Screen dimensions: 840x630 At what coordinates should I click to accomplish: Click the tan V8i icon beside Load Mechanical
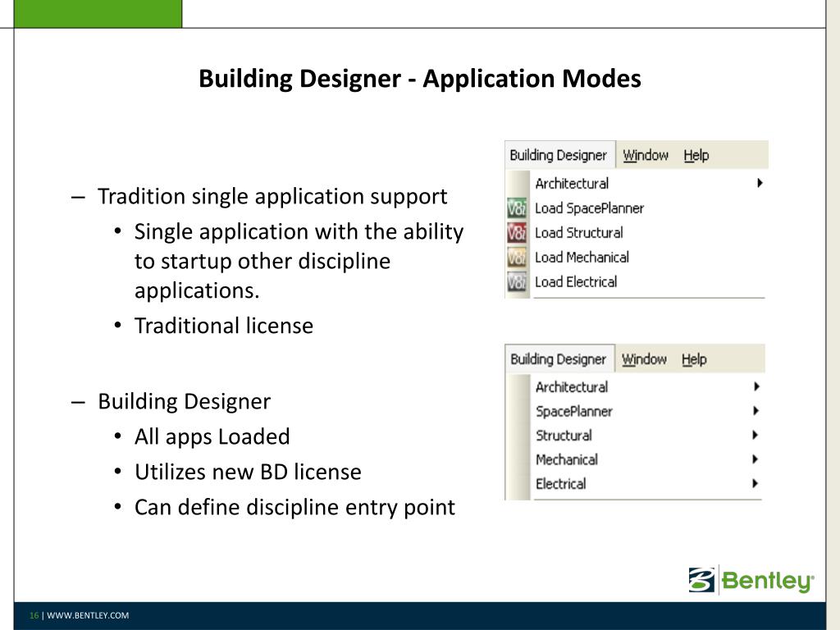pos(517,257)
